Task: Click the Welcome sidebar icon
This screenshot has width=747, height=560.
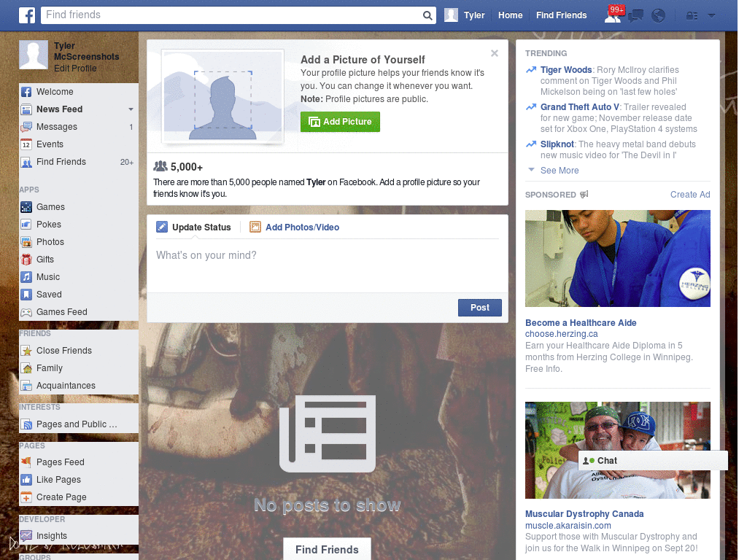Action: click(x=26, y=92)
